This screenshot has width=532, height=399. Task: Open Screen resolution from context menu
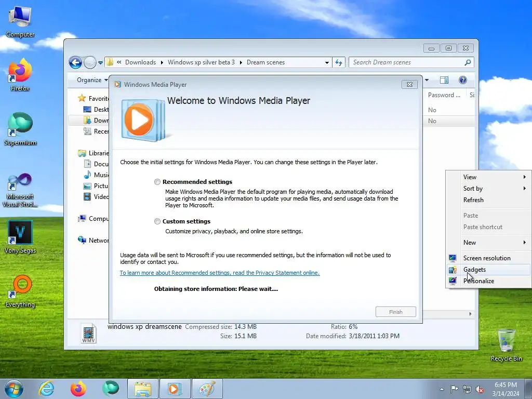pos(488,258)
